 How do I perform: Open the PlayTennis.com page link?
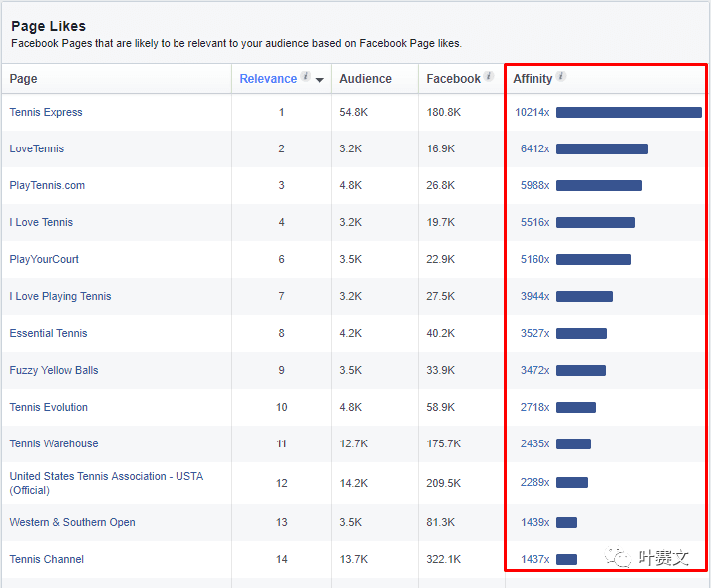click(x=47, y=185)
